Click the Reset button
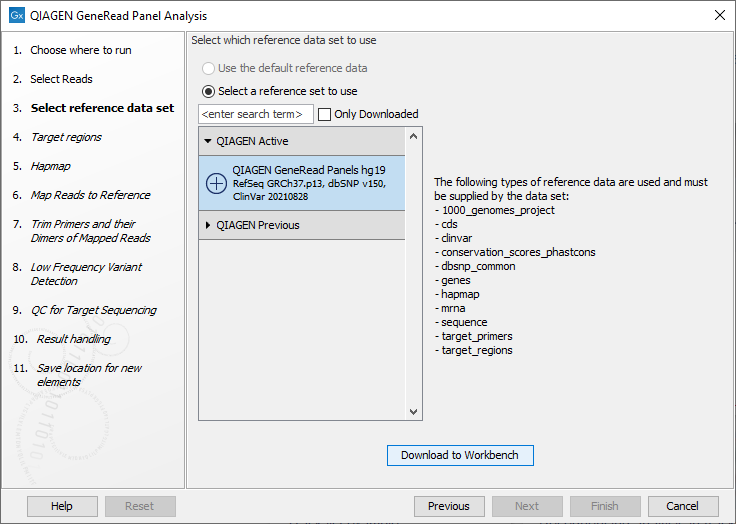 [x=140, y=506]
